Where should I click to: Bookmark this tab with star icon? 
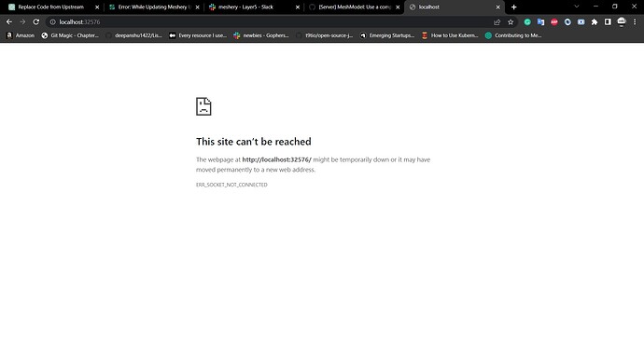(x=511, y=22)
